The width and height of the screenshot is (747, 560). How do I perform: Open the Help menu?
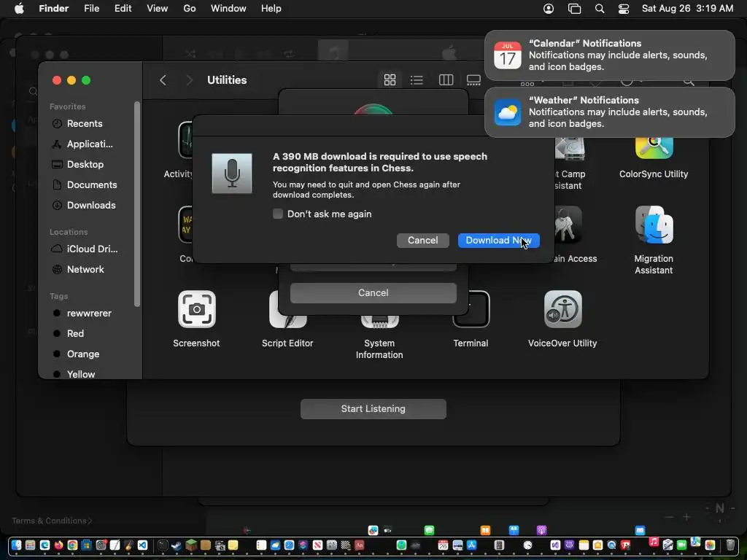(271, 9)
